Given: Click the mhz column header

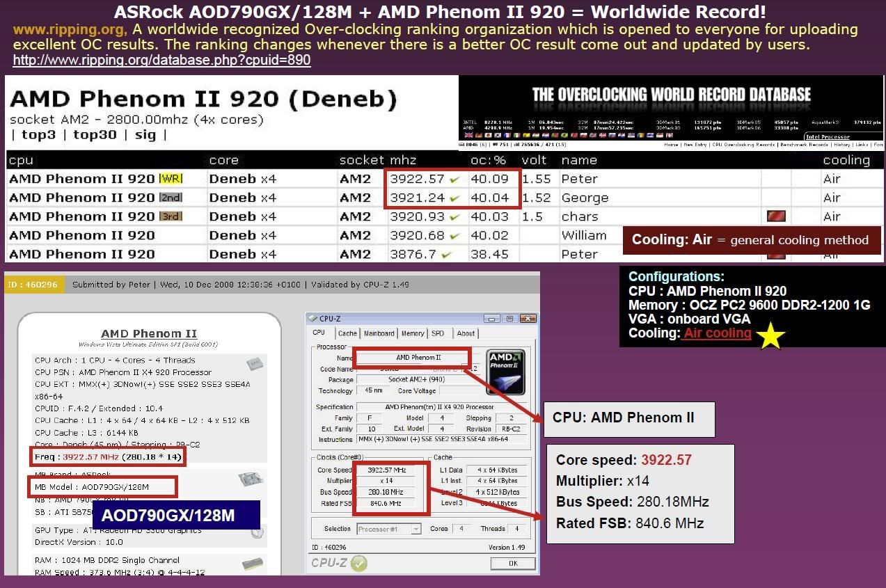Looking at the screenshot, I should (403, 160).
